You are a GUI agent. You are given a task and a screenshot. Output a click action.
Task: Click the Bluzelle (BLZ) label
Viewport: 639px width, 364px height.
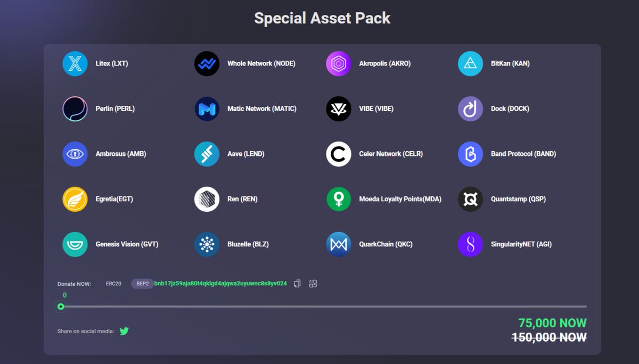pyautogui.click(x=248, y=244)
